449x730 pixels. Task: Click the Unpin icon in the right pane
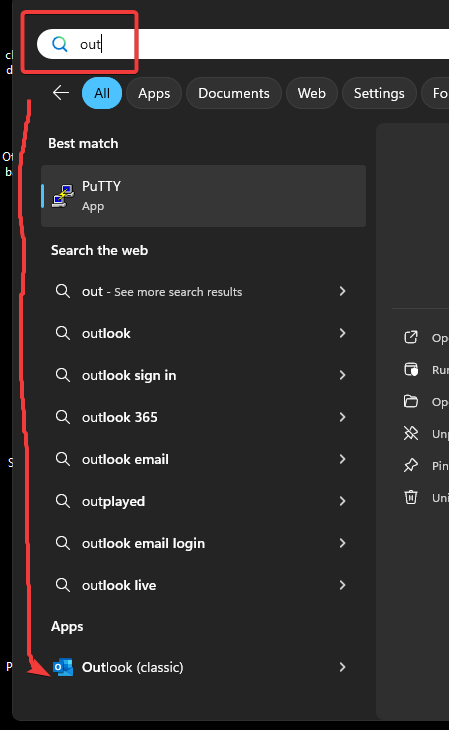pos(411,433)
